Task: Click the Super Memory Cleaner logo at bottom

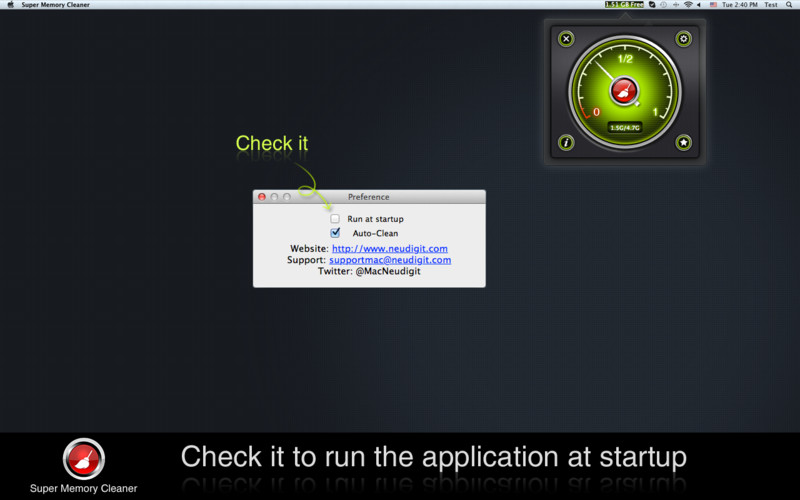Action: coord(84,459)
